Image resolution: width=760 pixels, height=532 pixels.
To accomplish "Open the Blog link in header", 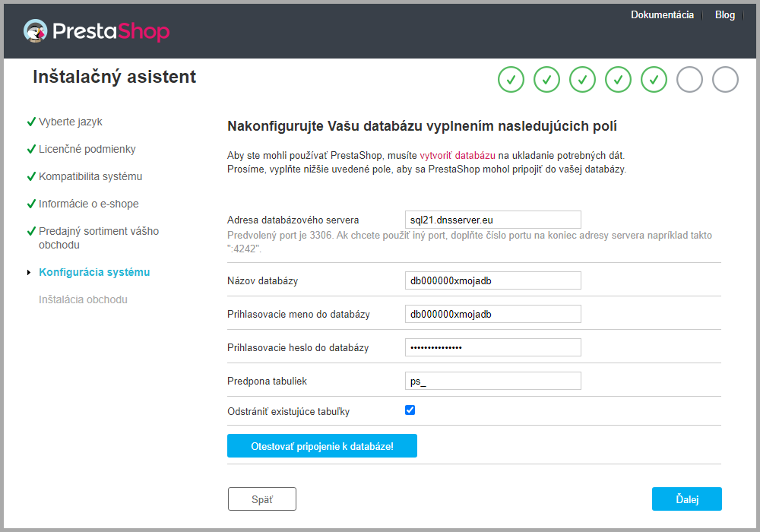I will pos(725,15).
